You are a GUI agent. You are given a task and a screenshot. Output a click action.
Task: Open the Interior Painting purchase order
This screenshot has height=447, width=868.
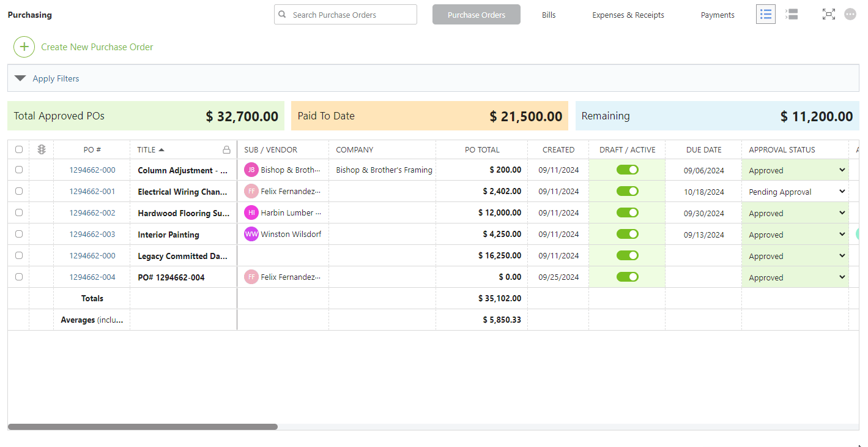point(168,235)
